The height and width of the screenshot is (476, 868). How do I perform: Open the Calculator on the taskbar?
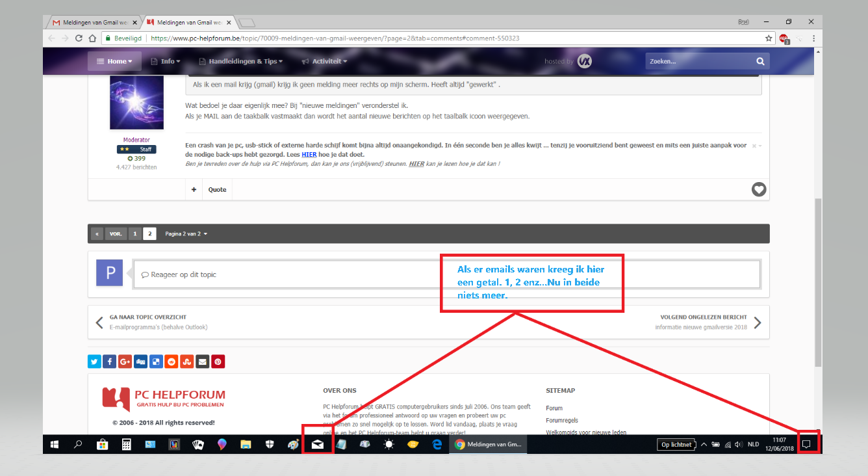127,445
